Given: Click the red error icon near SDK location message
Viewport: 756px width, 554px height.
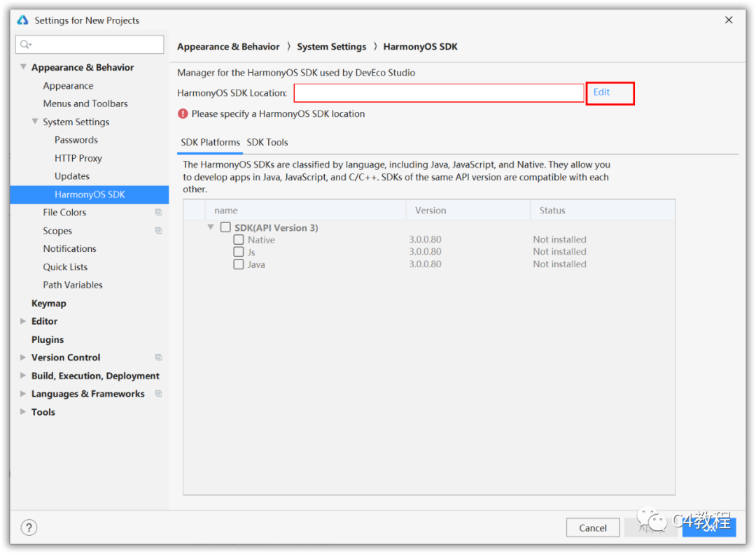Looking at the screenshot, I should point(183,114).
